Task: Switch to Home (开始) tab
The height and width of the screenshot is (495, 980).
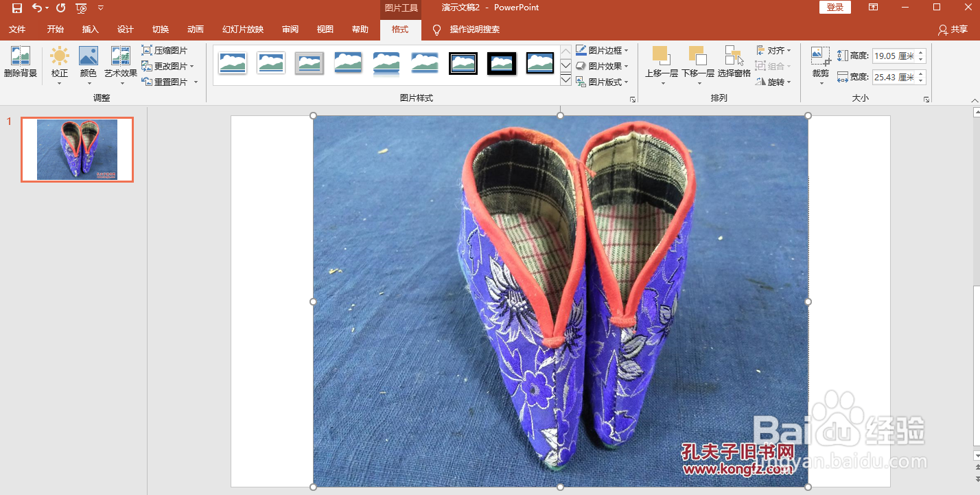Action: pos(56,30)
